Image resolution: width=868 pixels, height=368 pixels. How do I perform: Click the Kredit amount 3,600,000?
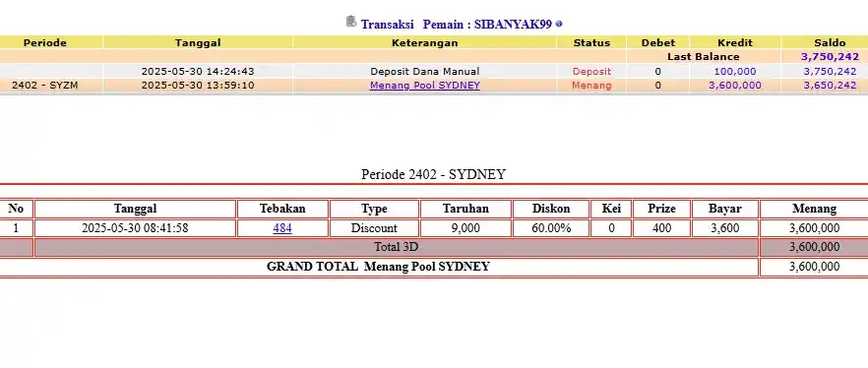(734, 86)
